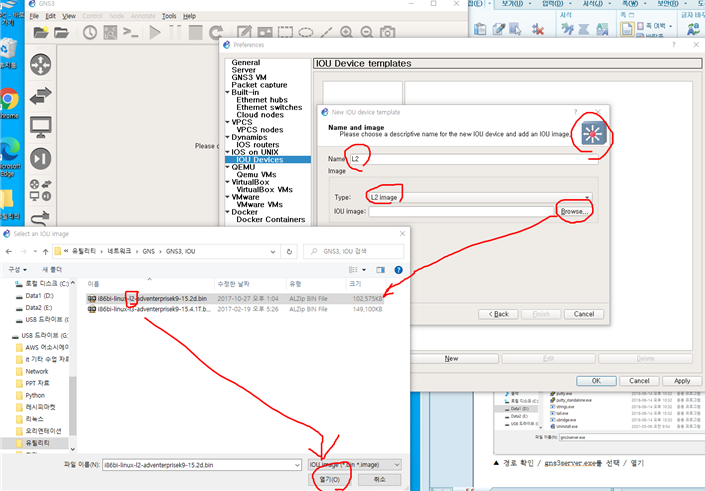This screenshot has width=705, height=491.
Task: Open the Edit menu in GNS3
Action: 50,16
